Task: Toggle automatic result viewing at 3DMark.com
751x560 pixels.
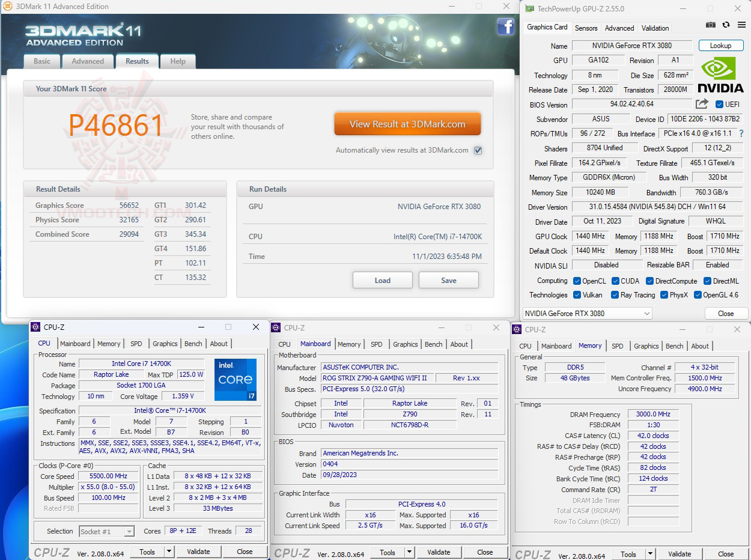Action: coord(478,150)
